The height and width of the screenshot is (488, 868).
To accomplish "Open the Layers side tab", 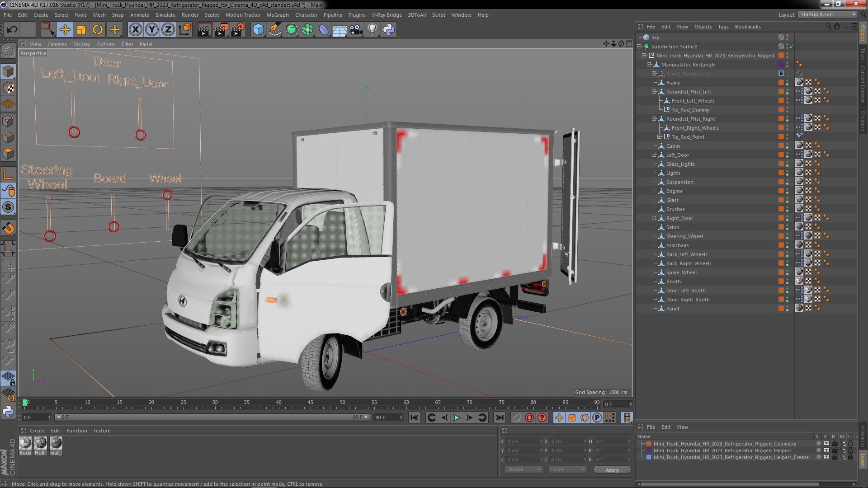I will 863,461.
